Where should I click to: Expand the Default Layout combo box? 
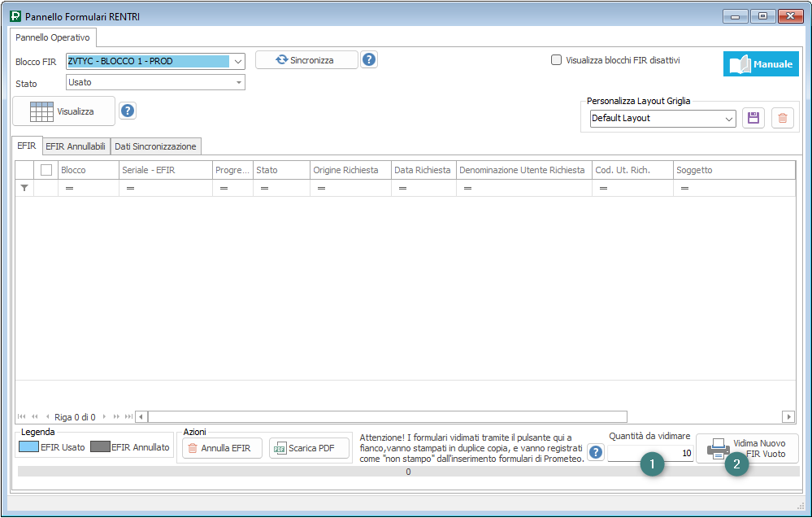[x=728, y=119]
